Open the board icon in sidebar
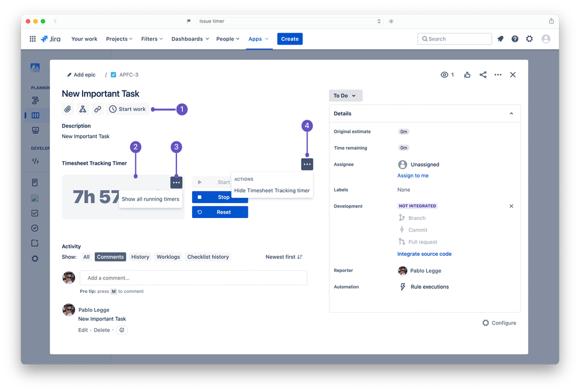 (35, 115)
